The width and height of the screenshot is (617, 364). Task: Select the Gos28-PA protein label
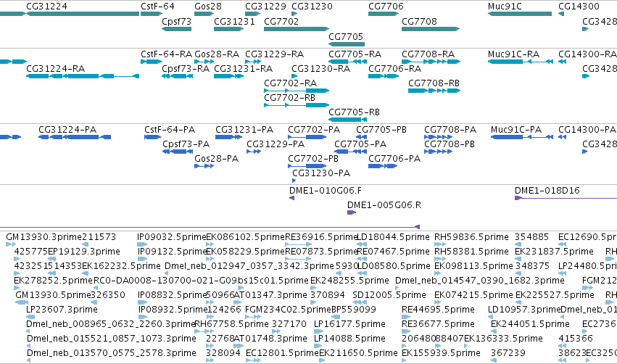coord(217,159)
